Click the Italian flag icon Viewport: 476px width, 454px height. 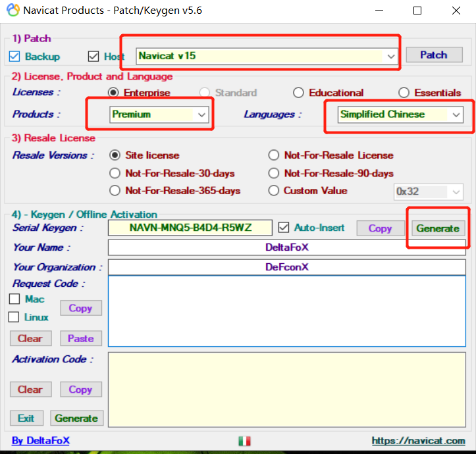pos(244,441)
